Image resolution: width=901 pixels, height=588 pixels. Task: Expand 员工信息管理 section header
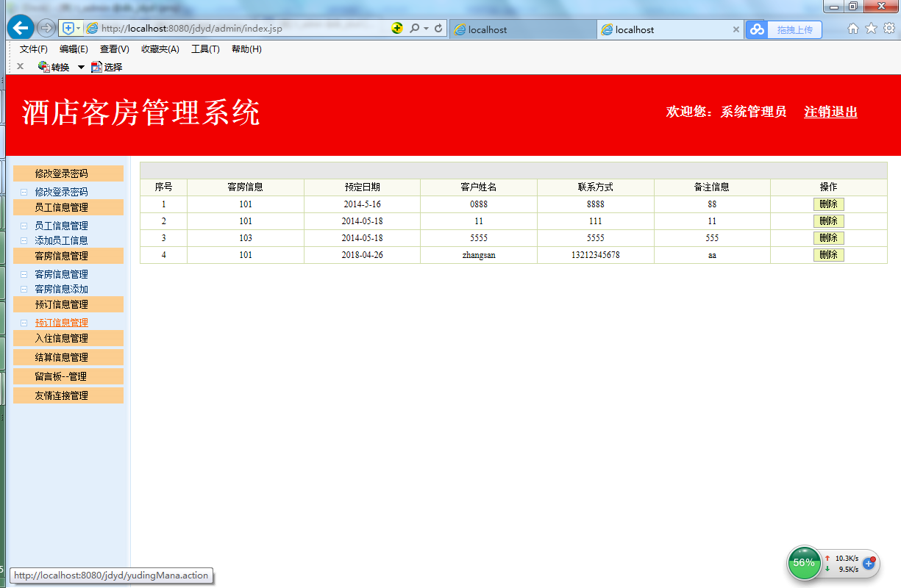pos(68,207)
